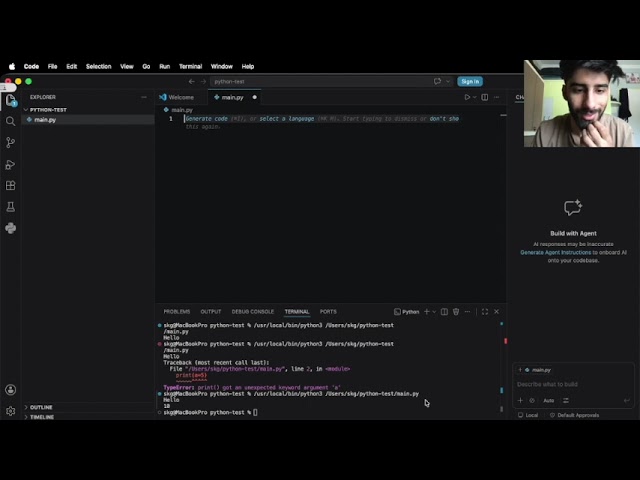
Task: Open the Auto model picker in chat
Action: [x=549, y=400]
